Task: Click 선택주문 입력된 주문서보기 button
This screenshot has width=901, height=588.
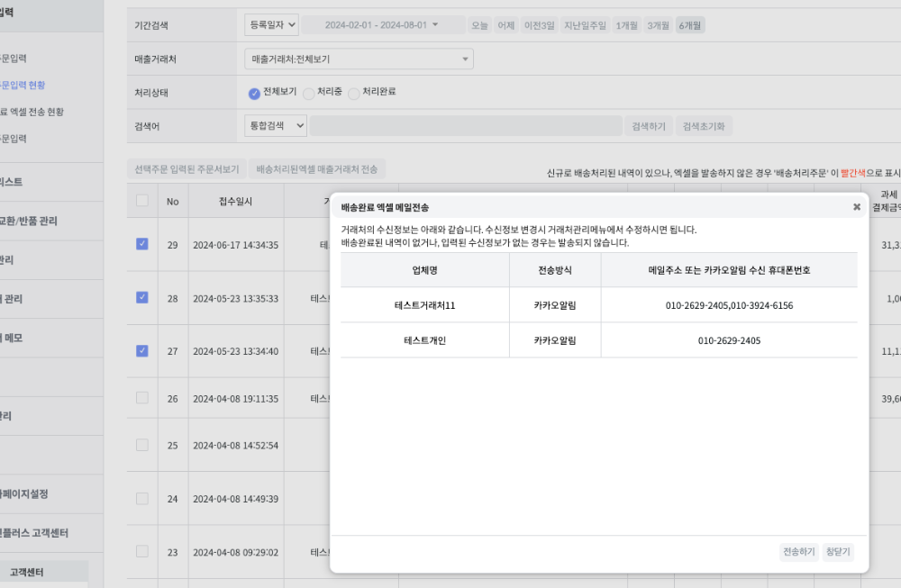Action: coord(187,168)
